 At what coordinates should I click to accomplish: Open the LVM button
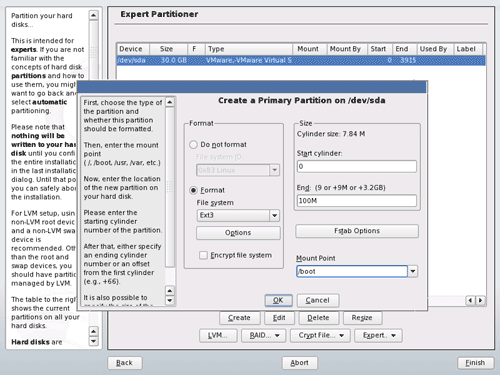[x=218, y=335]
